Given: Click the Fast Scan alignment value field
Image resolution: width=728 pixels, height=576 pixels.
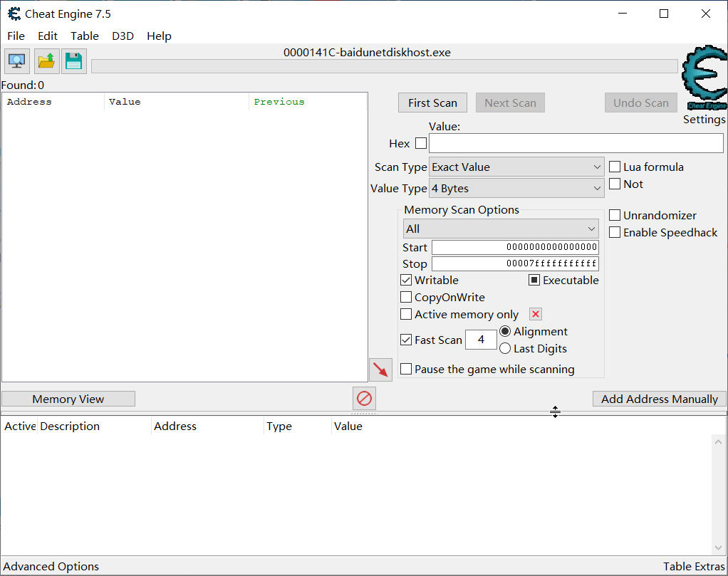Looking at the screenshot, I should click(481, 340).
